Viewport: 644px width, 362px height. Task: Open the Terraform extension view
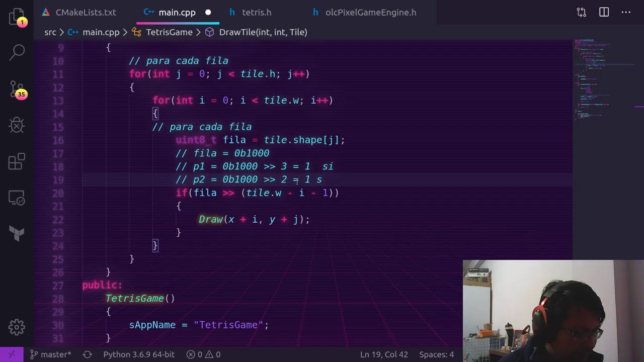point(17,234)
